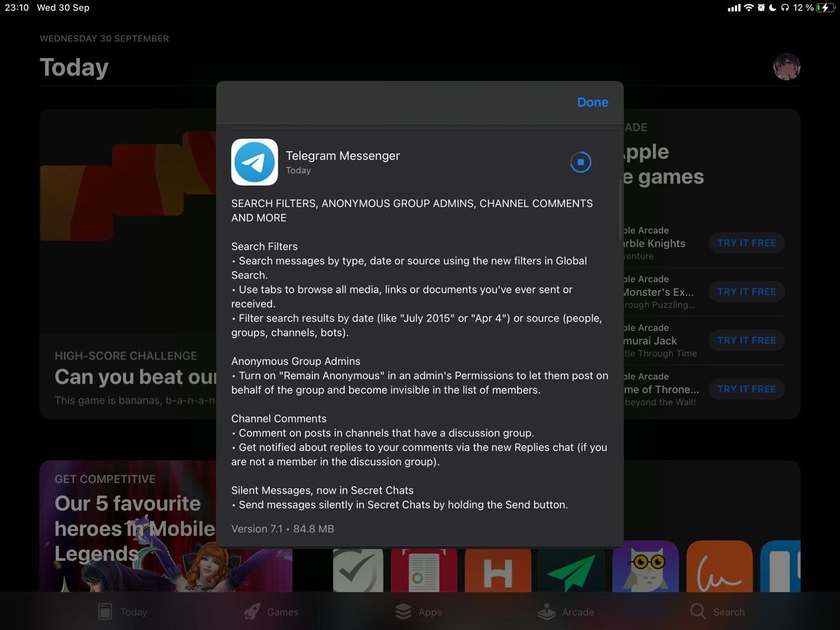Tap the battery charging indicator

[x=825, y=8]
